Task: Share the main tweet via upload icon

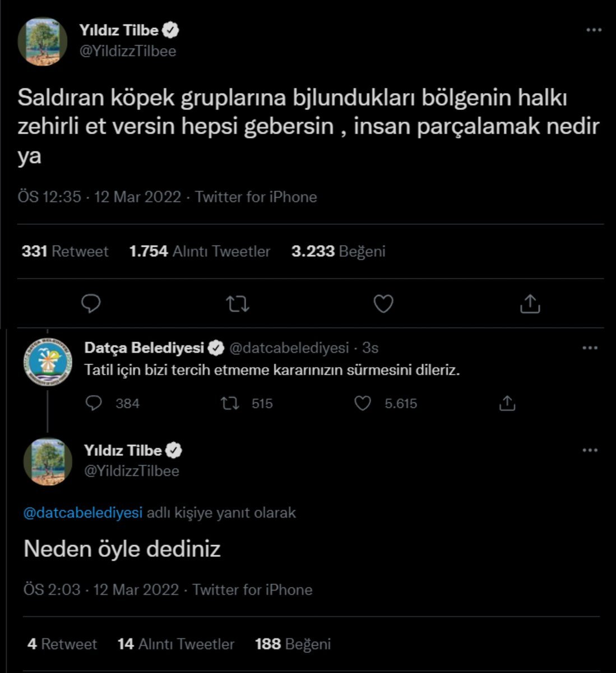Action: point(530,303)
